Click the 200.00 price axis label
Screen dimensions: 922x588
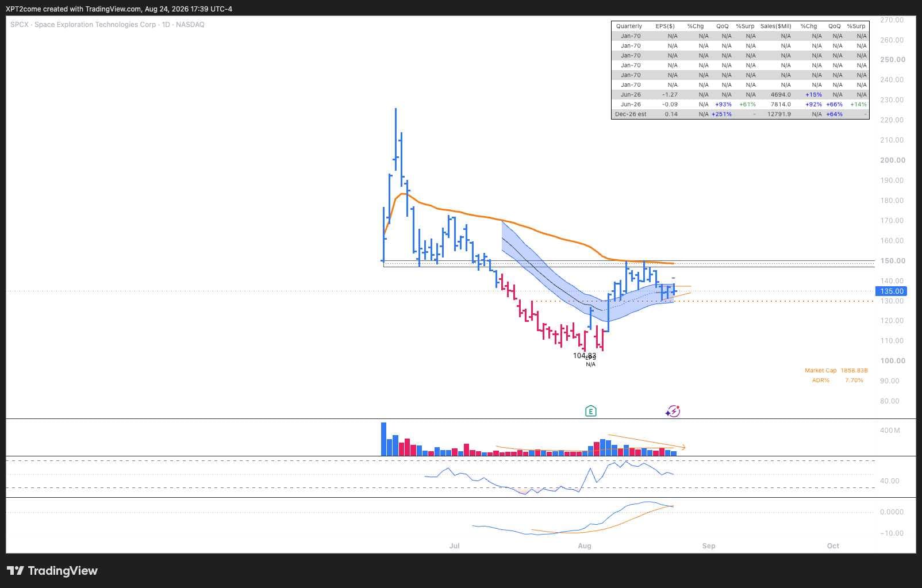tap(892, 160)
